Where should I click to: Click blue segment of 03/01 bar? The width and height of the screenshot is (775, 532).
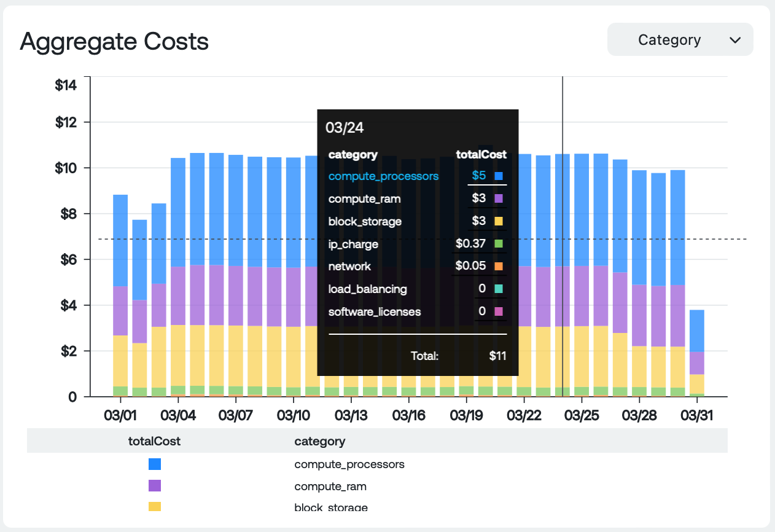(x=120, y=240)
